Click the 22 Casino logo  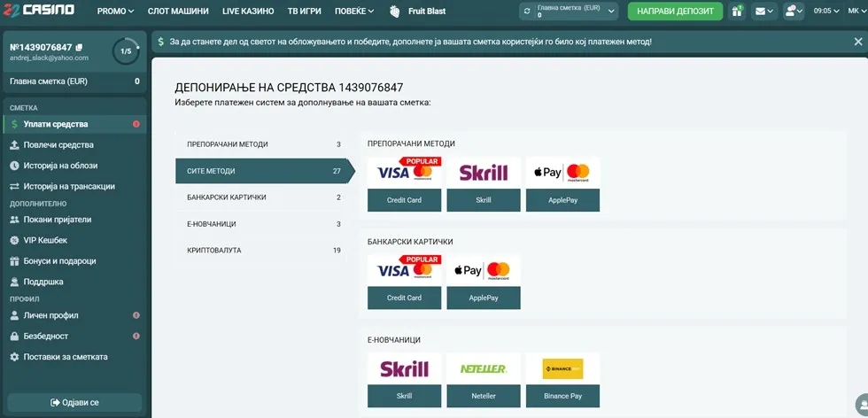click(x=37, y=10)
